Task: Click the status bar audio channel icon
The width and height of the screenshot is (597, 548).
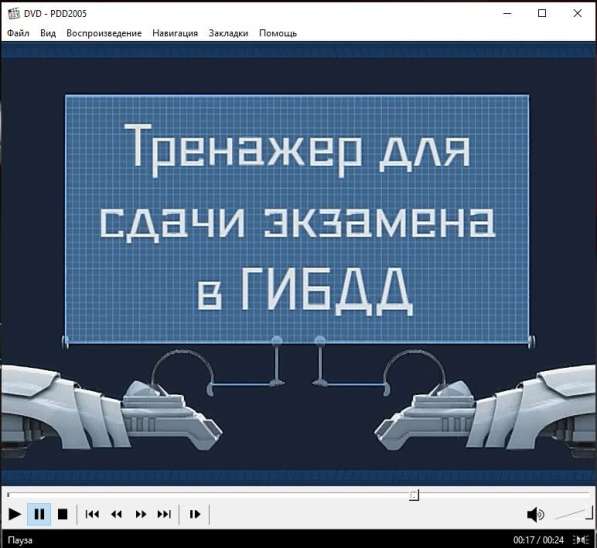Action: coord(581,540)
